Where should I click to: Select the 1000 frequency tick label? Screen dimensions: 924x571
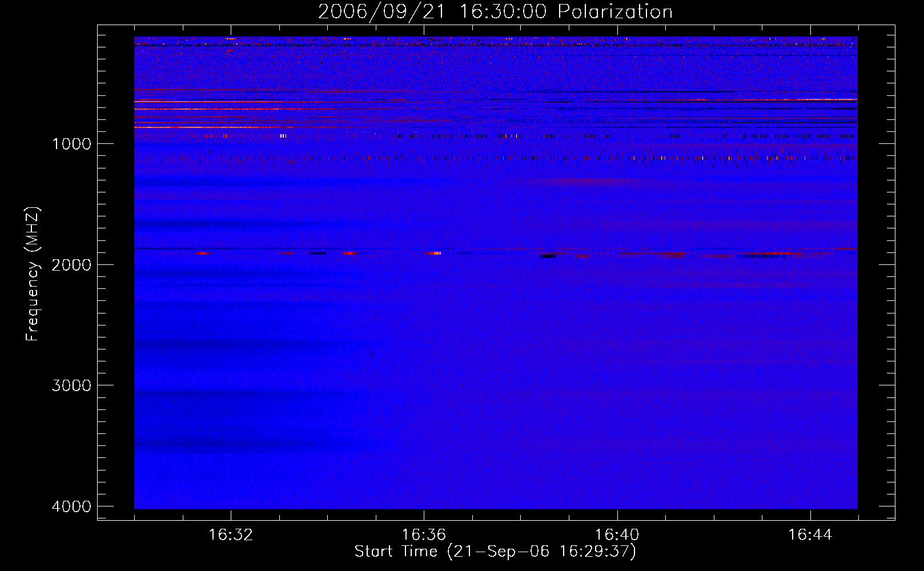[x=71, y=144]
